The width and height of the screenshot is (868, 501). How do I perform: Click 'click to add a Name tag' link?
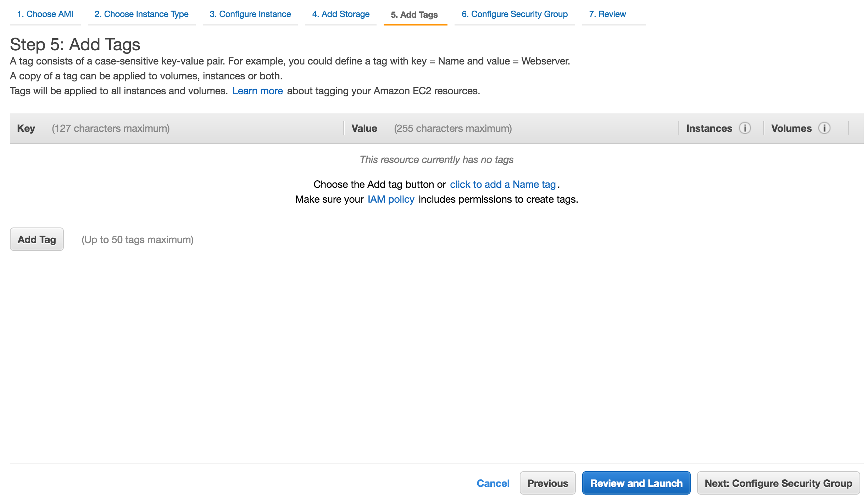[x=503, y=185]
